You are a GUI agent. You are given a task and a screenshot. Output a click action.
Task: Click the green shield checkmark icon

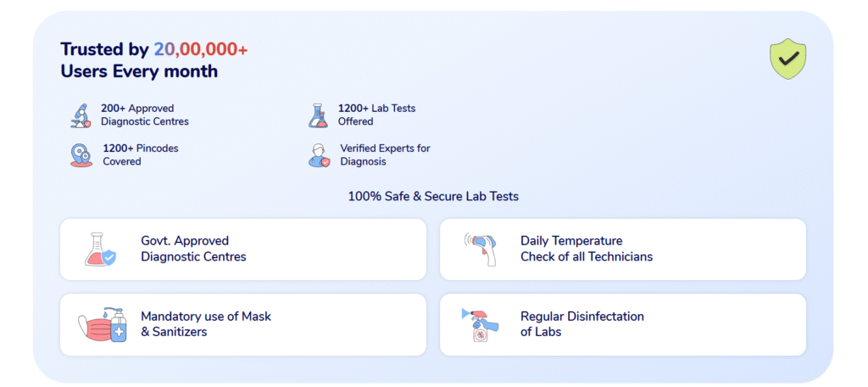[787, 59]
